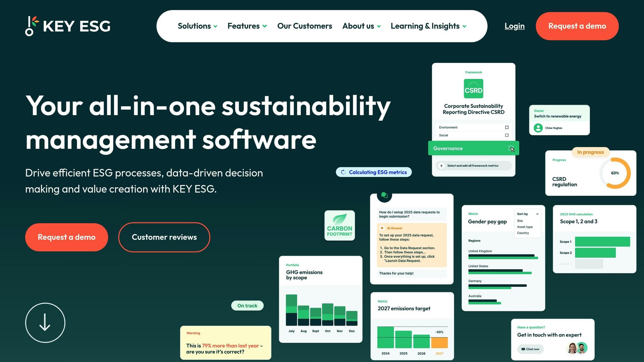Click the plus icon beside Select and add all framework metrics
This screenshot has width=644, height=362.
pos(441,166)
